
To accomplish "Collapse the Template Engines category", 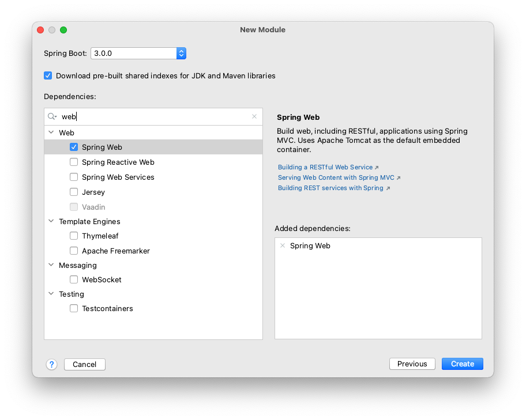I will point(51,221).
